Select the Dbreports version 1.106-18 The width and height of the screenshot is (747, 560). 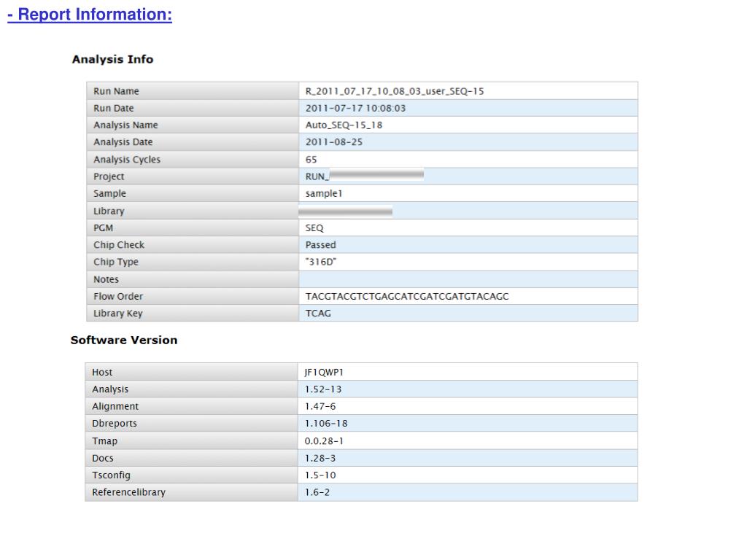326,424
